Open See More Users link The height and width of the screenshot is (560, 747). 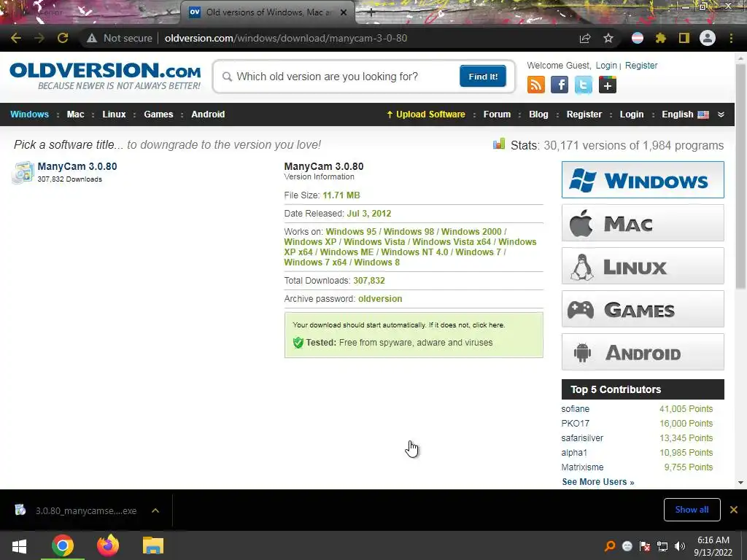click(x=598, y=482)
